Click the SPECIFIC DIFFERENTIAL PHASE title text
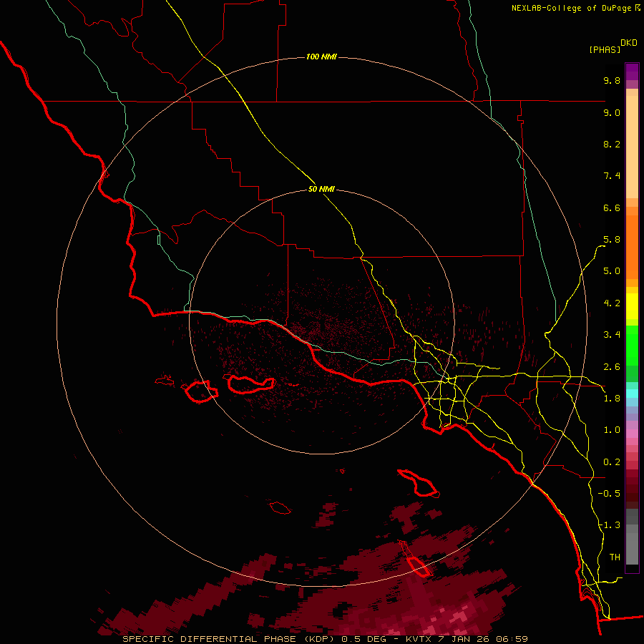Viewport: 644px width, 644px height. pos(209,639)
